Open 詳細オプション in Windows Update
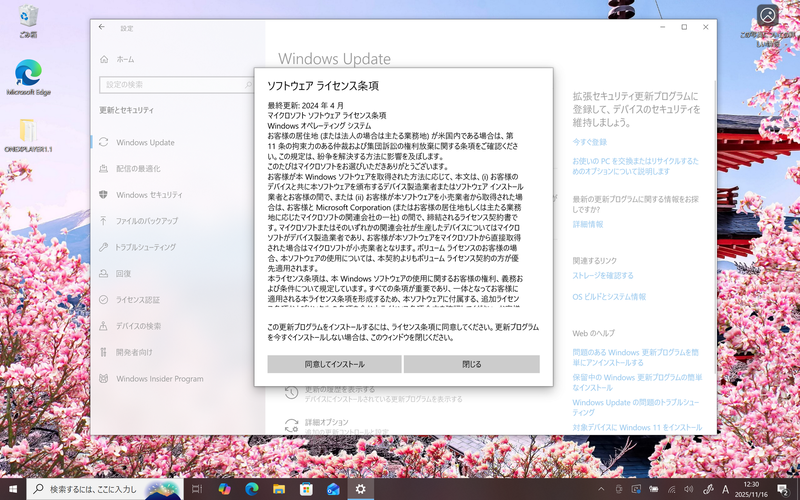Viewport: 800px width, 500px height. [x=327, y=422]
